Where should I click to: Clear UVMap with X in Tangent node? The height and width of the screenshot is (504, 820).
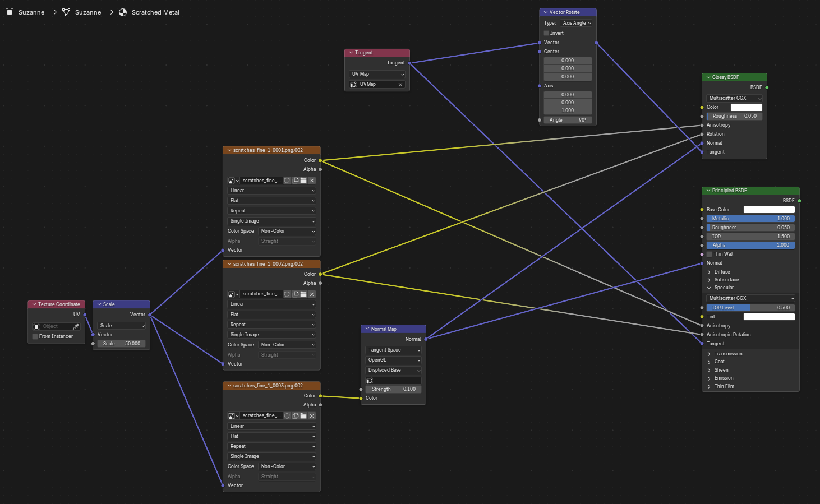tap(400, 85)
